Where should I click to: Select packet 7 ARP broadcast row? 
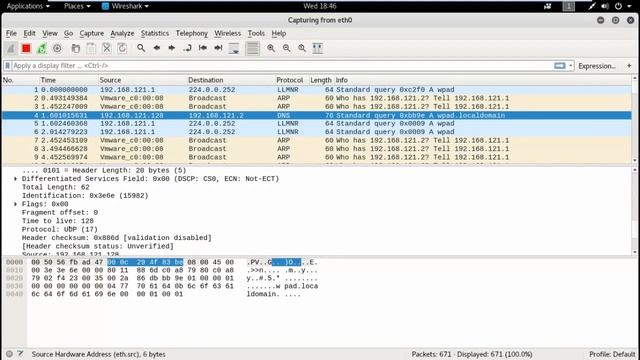[317, 140]
